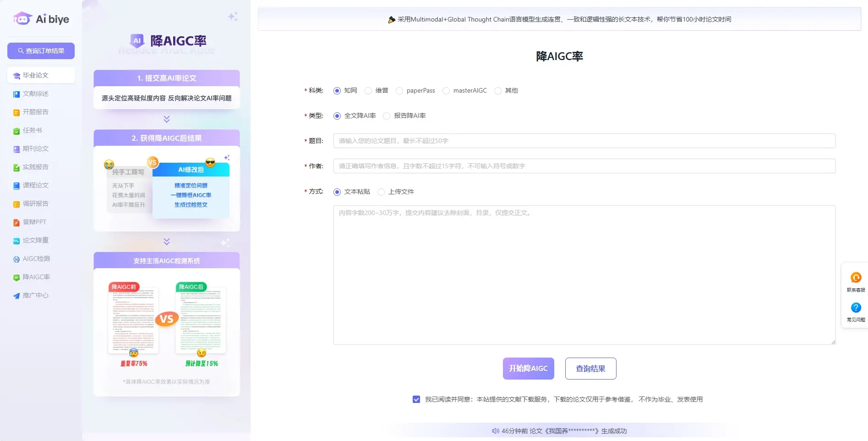The image size is (868, 441).
Task: Click the 开始降AIGC button
Action: 528,368
